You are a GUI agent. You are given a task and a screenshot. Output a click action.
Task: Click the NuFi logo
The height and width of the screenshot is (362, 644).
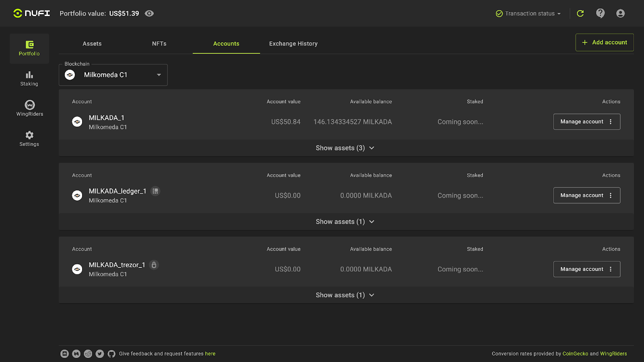click(x=31, y=13)
